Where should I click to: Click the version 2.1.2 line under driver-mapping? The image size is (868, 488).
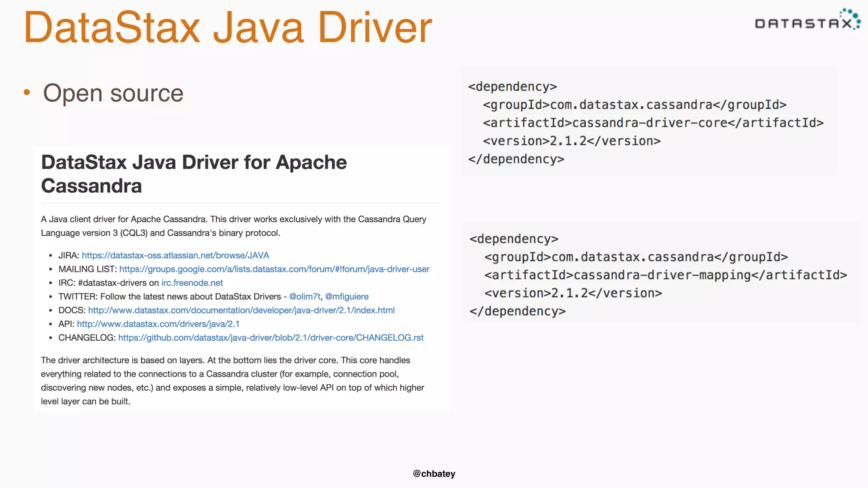pos(573,293)
